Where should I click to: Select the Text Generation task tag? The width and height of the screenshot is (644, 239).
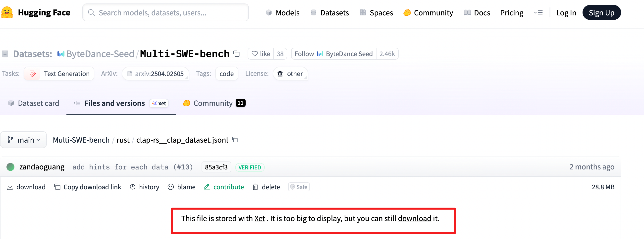coord(59,74)
